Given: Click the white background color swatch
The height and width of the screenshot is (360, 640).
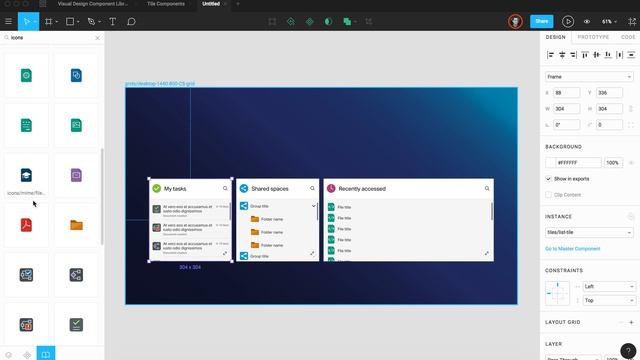Looking at the screenshot, I should pos(551,162).
